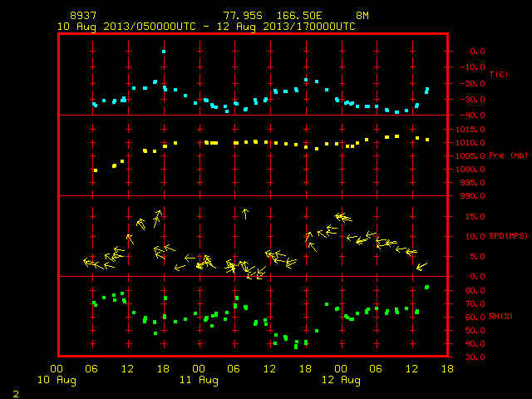The width and height of the screenshot is (532, 399).
Task: Click the frame number 2 at bottom left
Action: [16, 394]
